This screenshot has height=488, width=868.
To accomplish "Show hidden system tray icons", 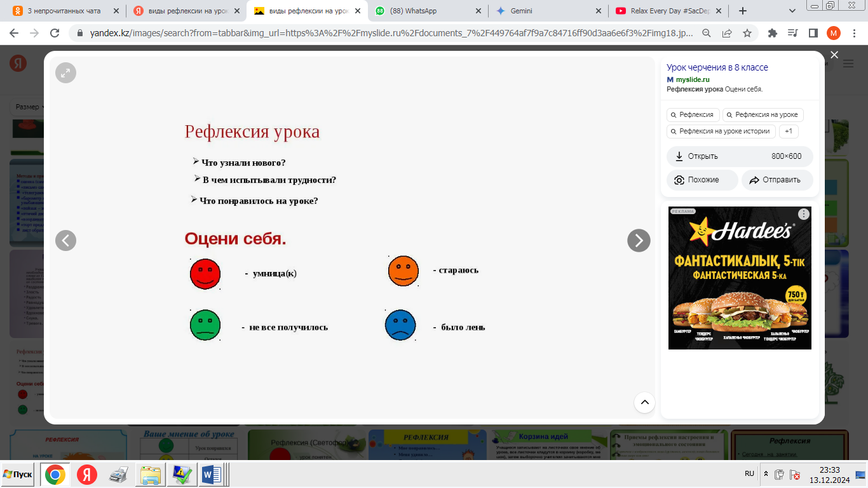I will (766, 475).
